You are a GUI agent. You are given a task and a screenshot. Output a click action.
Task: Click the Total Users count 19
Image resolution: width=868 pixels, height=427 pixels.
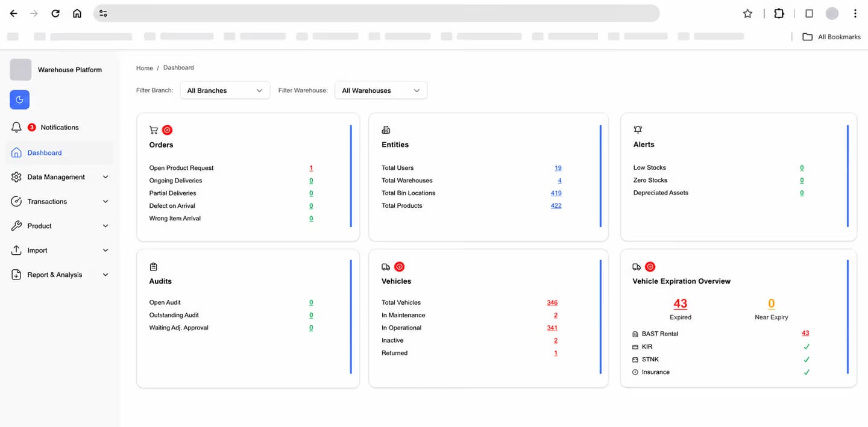558,168
